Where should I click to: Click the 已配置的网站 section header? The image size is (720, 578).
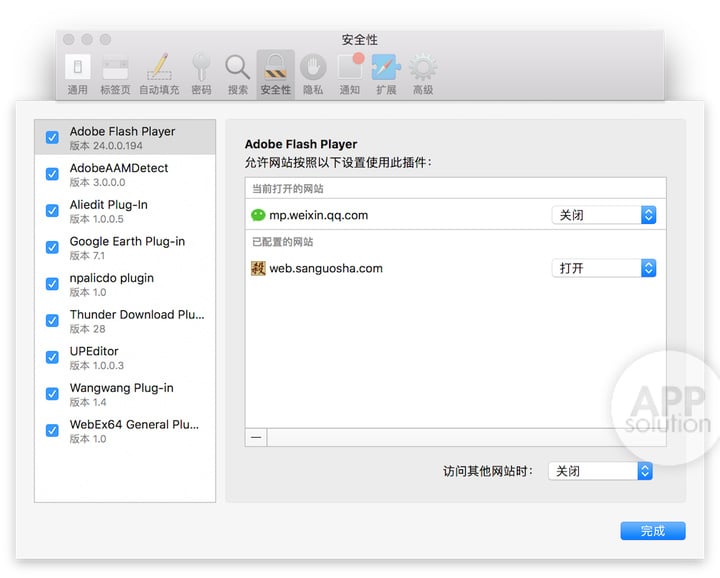(282, 242)
